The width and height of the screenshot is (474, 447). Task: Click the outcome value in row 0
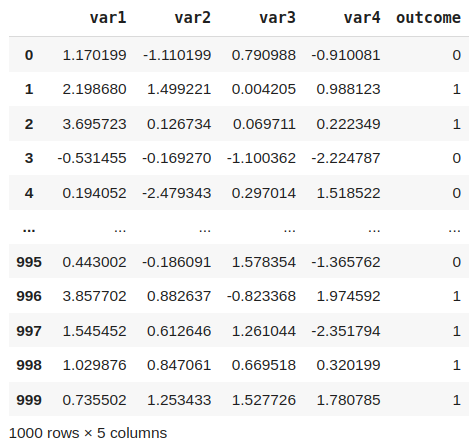click(457, 55)
